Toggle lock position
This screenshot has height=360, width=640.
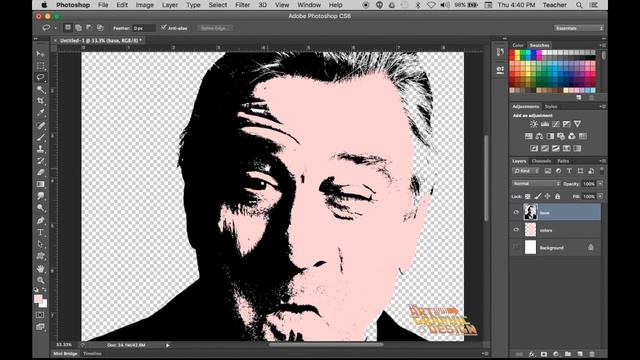pos(547,197)
